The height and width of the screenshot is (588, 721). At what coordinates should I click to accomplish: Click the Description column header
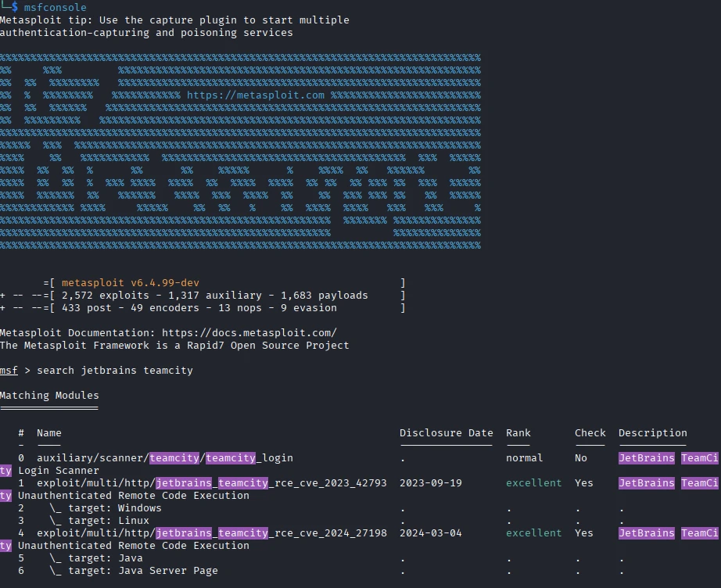point(652,432)
